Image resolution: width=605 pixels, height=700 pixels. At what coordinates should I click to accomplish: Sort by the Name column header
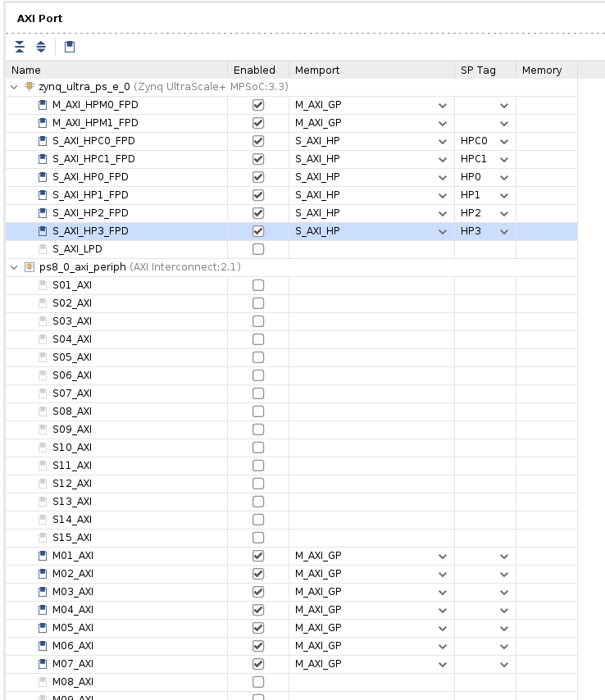tap(116, 70)
